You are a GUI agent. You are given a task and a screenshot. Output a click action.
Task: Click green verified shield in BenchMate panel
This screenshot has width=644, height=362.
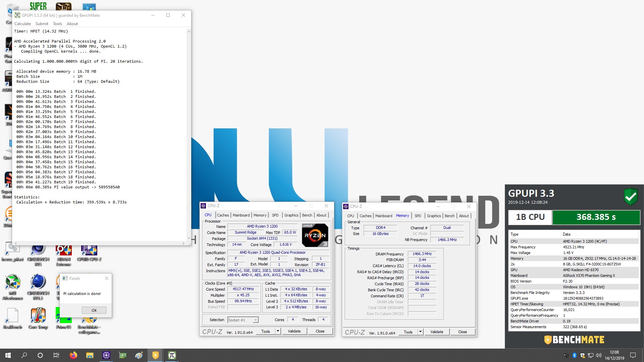631,197
